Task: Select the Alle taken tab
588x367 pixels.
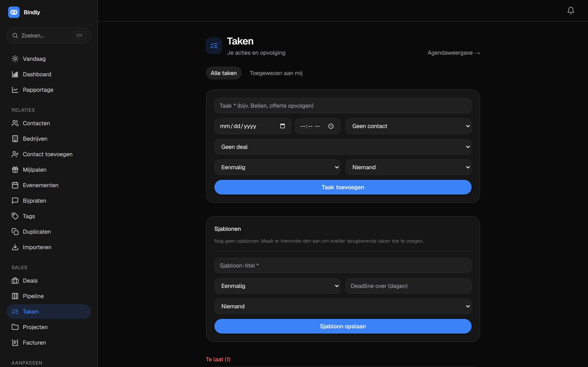Action: 224,73
